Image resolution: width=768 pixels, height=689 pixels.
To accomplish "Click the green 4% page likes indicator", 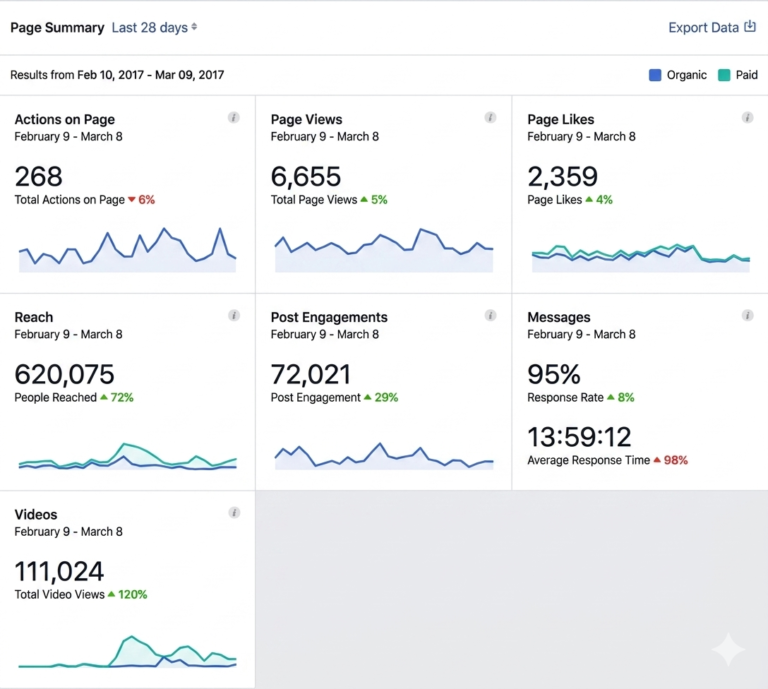I will pyautogui.click(x=599, y=200).
